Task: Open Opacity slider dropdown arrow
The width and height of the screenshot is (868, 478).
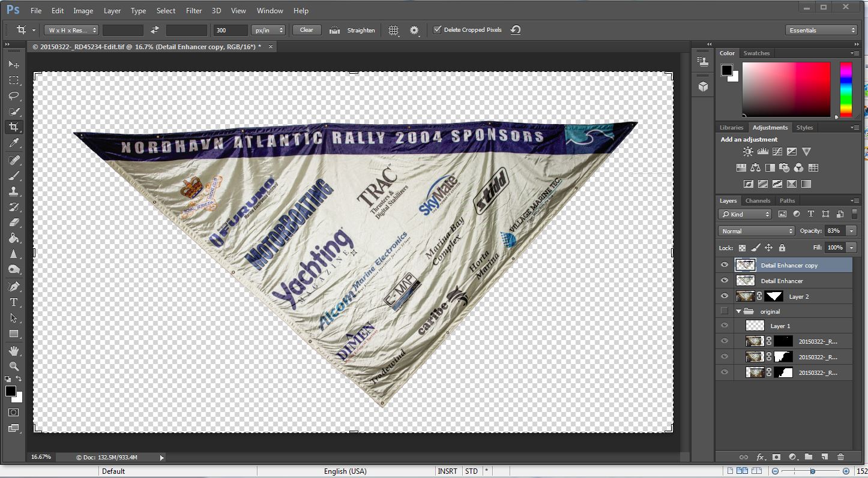Action: tap(851, 231)
